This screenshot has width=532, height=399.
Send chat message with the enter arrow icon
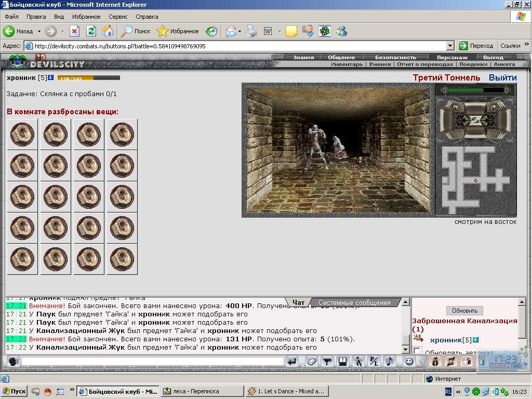click(x=292, y=362)
